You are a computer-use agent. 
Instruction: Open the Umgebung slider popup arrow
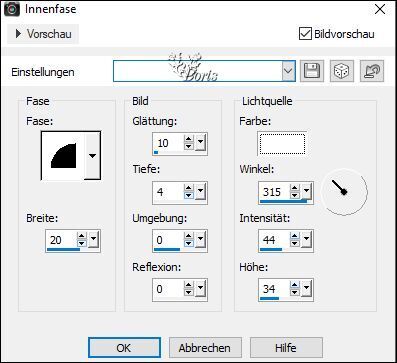click(x=200, y=239)
